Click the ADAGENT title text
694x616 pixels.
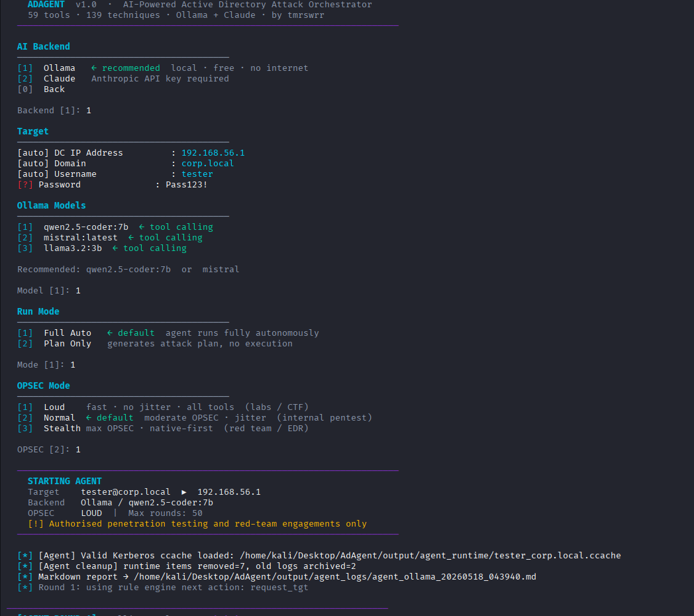click(x=46, y=5)
